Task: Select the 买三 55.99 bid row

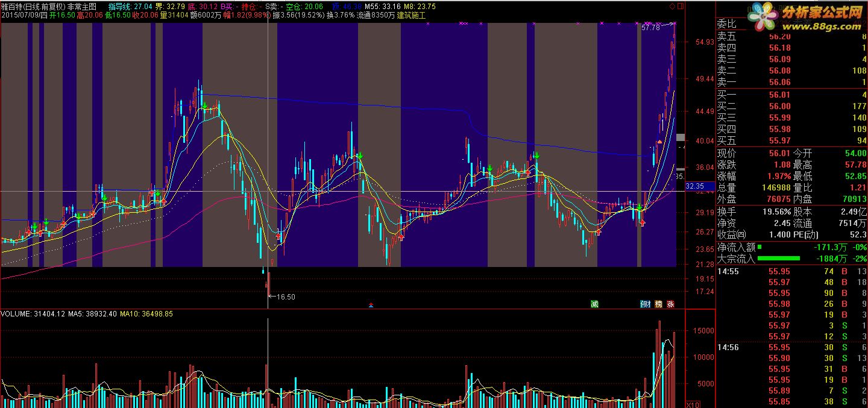Action: point(791,118)
